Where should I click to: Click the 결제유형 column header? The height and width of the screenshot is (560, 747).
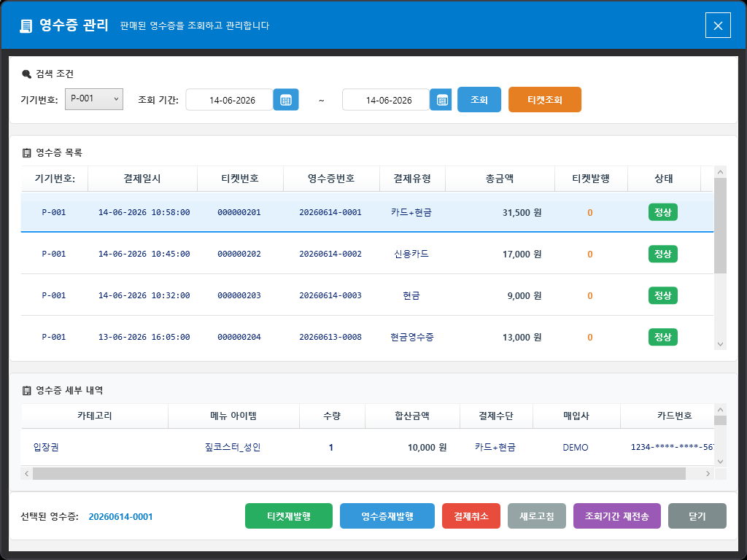tap(412, 179)
